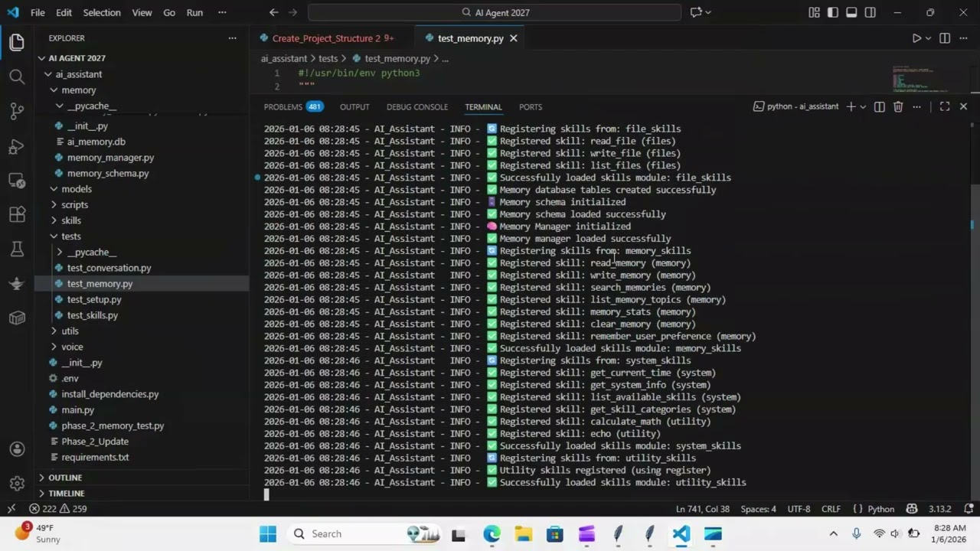Open the Remote Explorer view
The image size is (980, 551).
click(17, 181)
